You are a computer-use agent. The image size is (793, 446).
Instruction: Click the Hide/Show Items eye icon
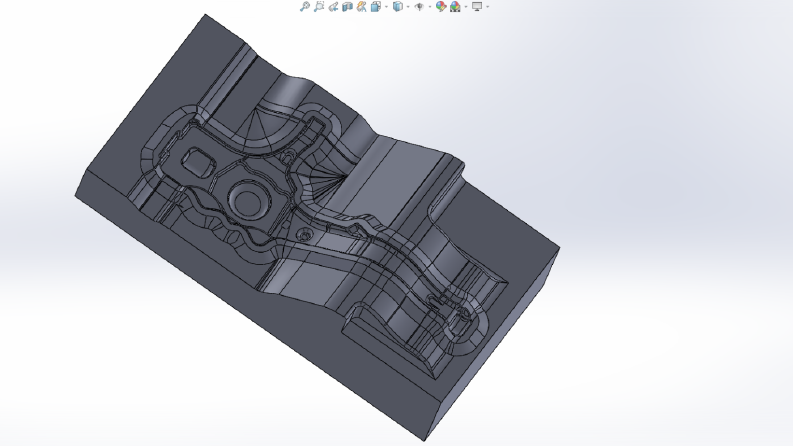pos(419,7)
